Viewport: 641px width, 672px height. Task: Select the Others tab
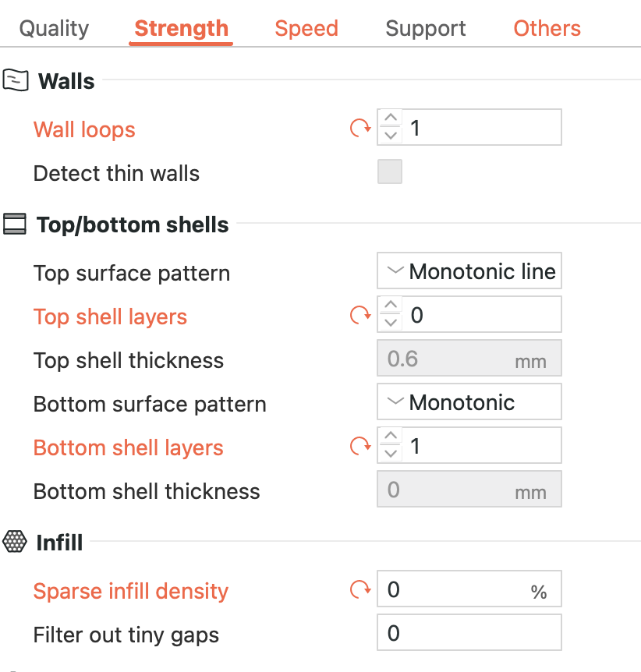[547, 29]
